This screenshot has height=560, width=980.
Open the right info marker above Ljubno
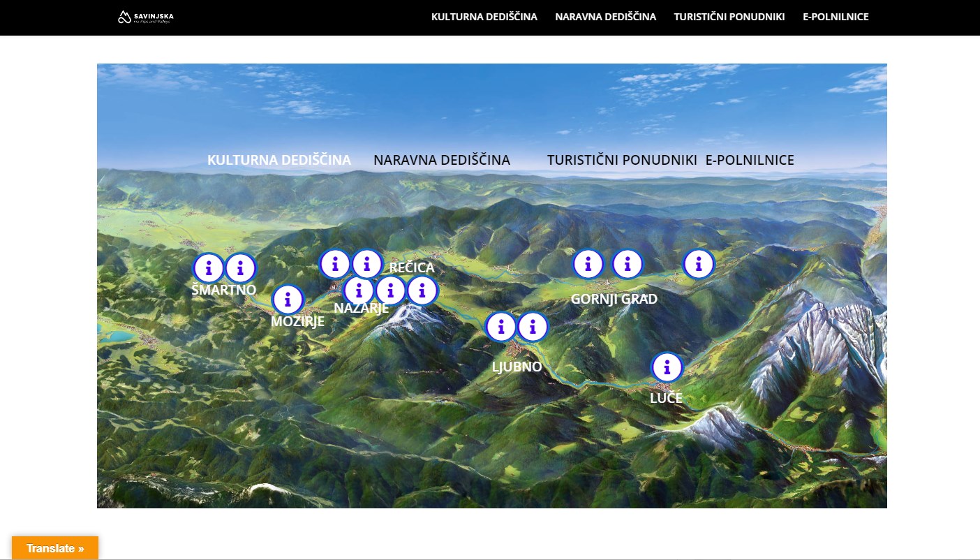coord(533,327)
